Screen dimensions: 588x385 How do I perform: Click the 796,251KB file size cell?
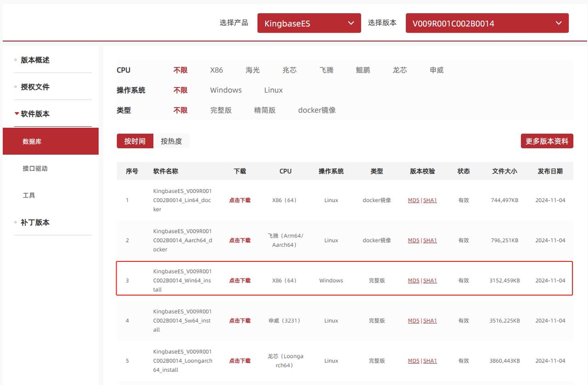coord(504,240)
